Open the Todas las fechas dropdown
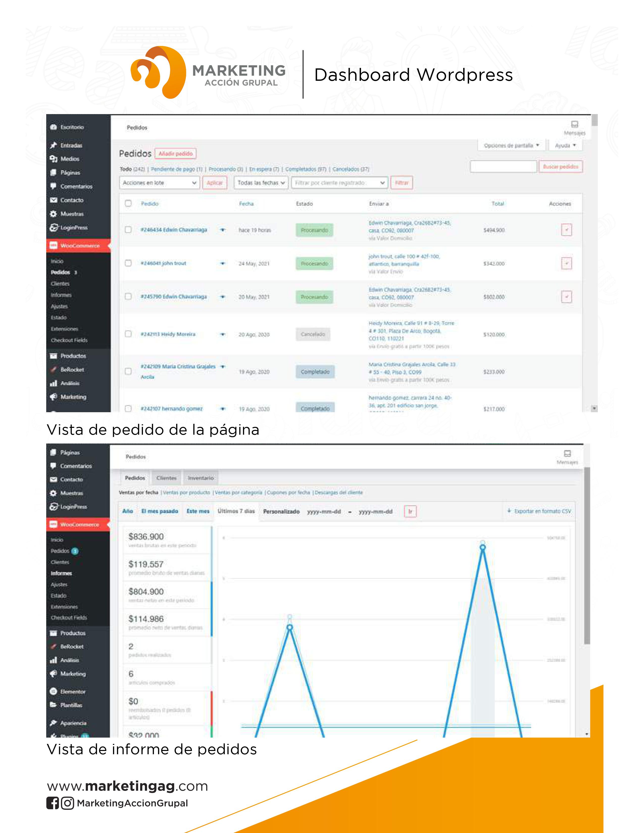The width and height of the screenshot is (644, 833). (x=261, y=183)
